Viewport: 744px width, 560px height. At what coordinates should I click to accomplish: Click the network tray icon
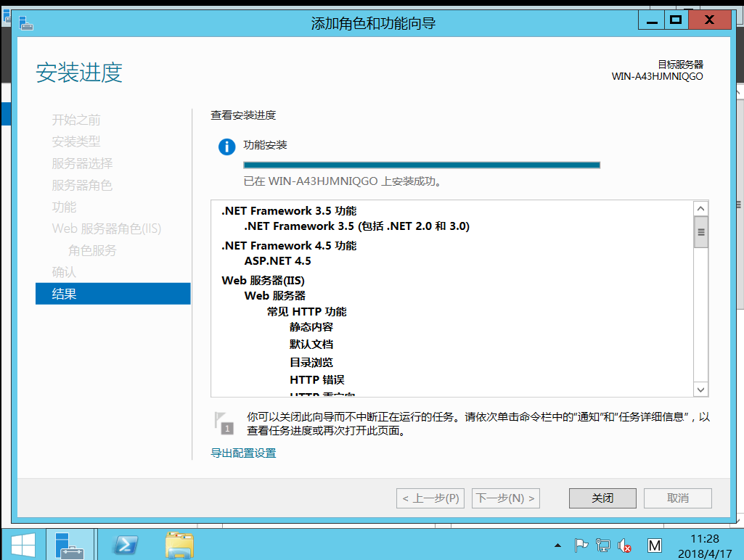[x=602, y=545]
